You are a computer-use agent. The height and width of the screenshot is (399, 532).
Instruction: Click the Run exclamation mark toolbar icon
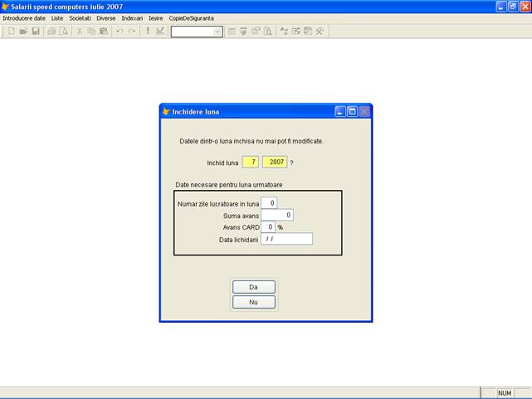click(148, 32)
